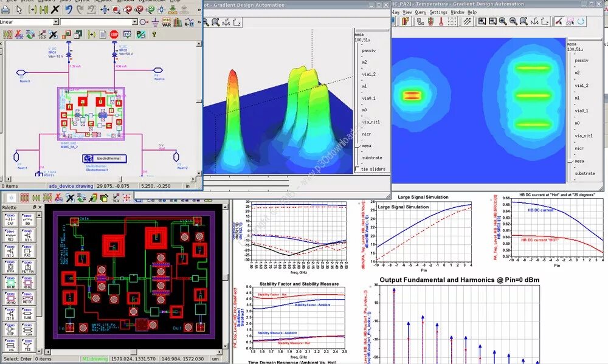Click the R=17 tuning icon
This screenshot has height=364, width=608.
189,22
